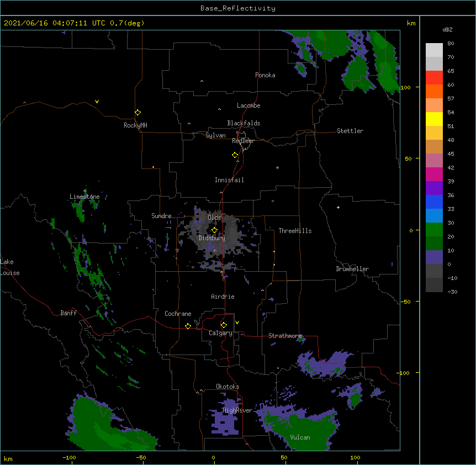Click the 50 tick on vertical axis

[408, 158]
